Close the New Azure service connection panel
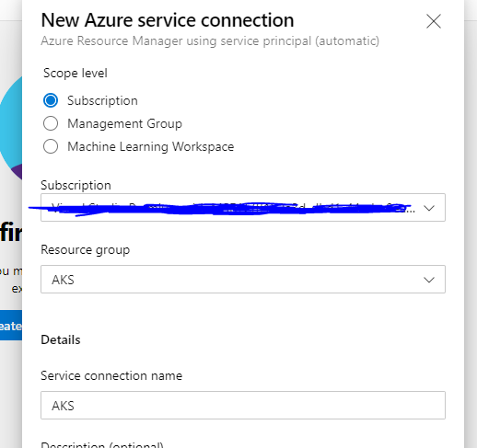The image size is (477, 448). pos(434,21)
